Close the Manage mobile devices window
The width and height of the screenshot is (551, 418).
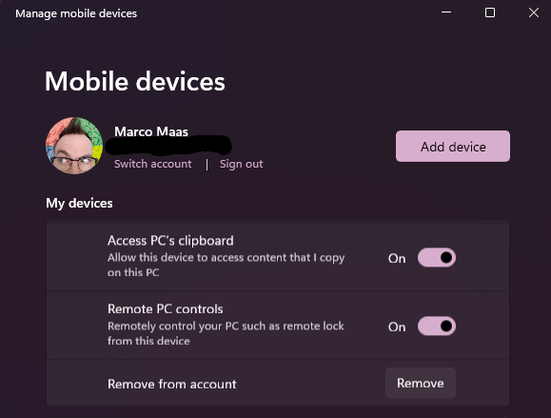coord(533,13)
